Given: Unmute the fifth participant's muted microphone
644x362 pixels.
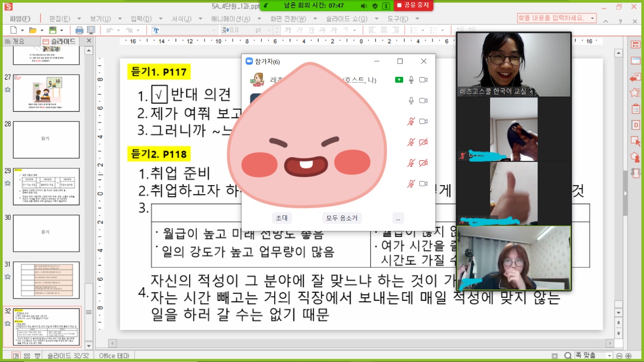Looking at the screenshot, I should pos(411,163).
